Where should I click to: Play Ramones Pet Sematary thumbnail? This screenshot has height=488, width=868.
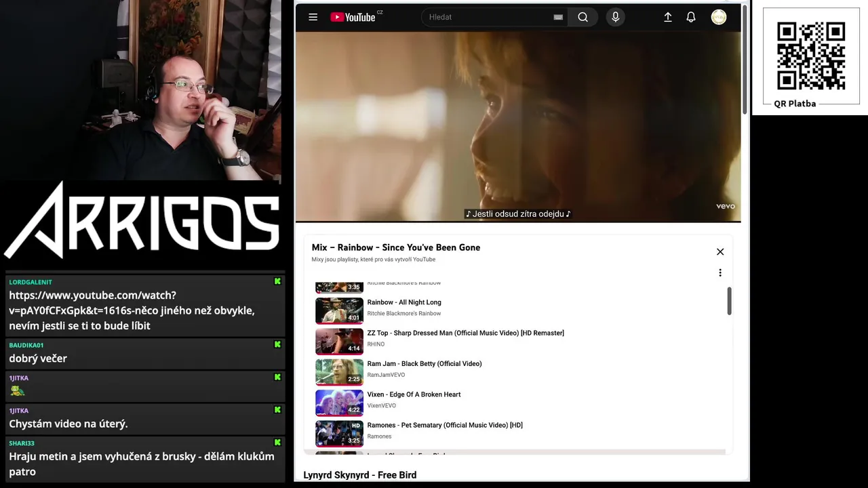click(x=339, y=433)
